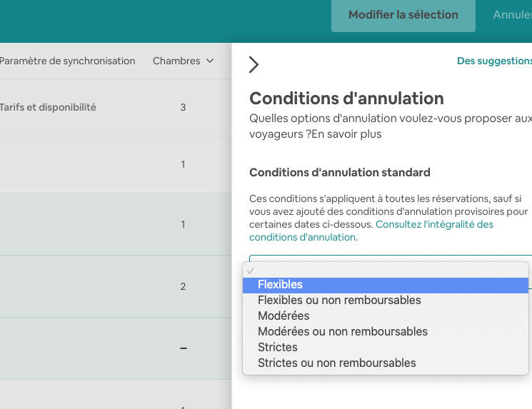Click the Chambres column header

click(x=176, y=61)
